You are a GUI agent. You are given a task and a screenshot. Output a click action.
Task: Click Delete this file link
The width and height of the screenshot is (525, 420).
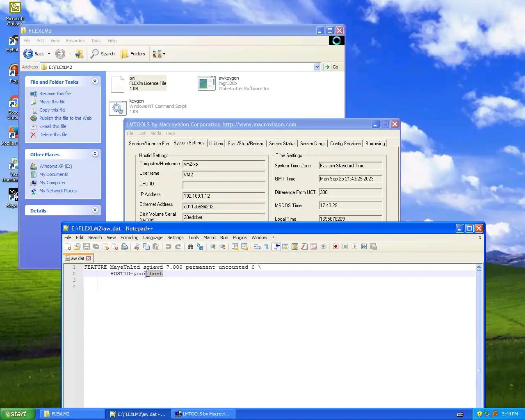point(53,135)
